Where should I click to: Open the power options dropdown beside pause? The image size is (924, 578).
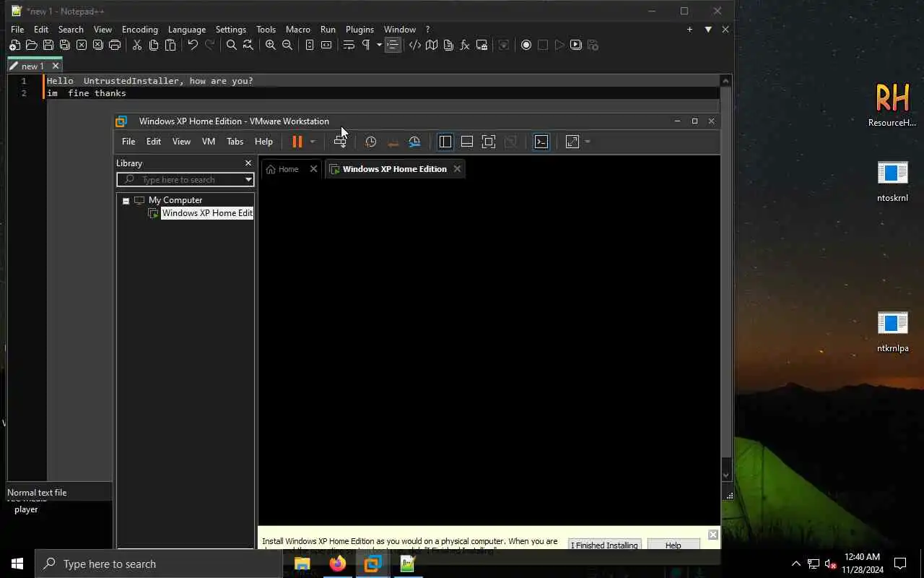click(x=313, y=142)
